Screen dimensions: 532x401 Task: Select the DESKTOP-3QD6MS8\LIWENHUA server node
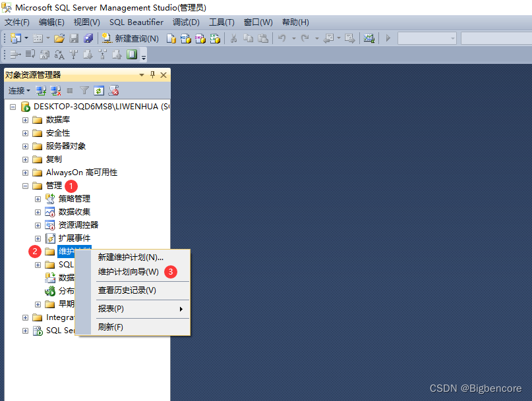101,107
